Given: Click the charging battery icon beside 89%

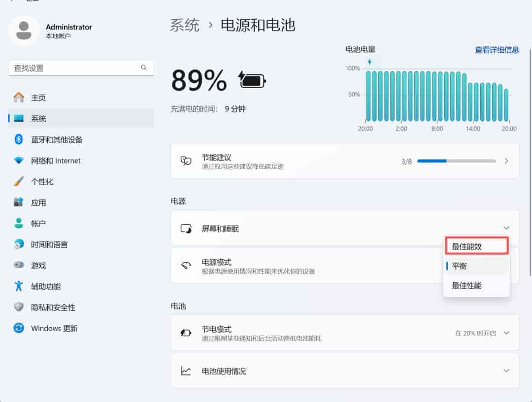Looking at the screenshot, I should [x=252, y=80].
